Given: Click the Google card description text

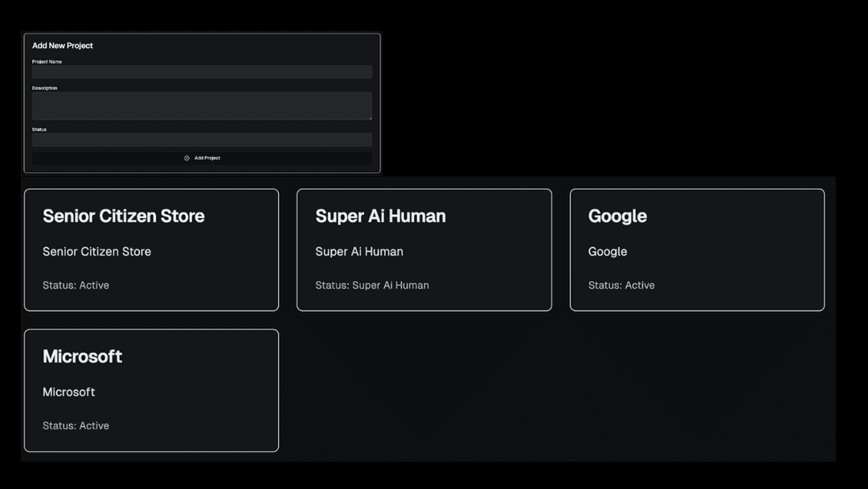Looking at the screenshot, I should tap(608, 252).
